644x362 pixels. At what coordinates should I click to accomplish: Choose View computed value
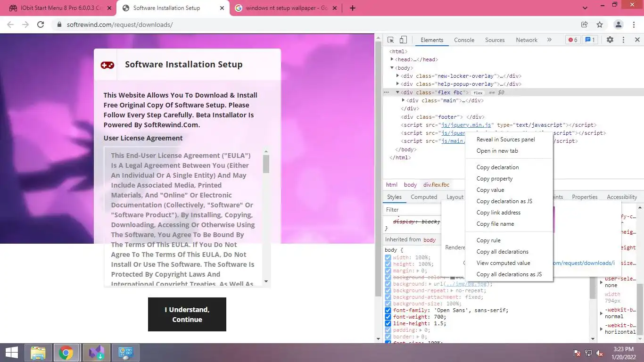pos(503,263)
